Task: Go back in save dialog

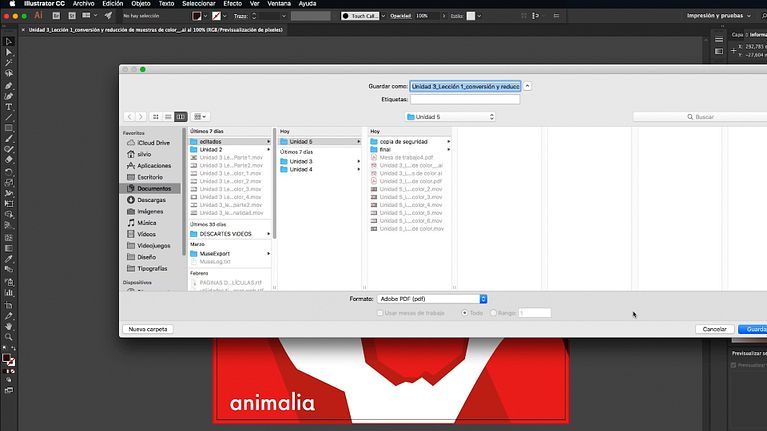Action: pos(129,117)
